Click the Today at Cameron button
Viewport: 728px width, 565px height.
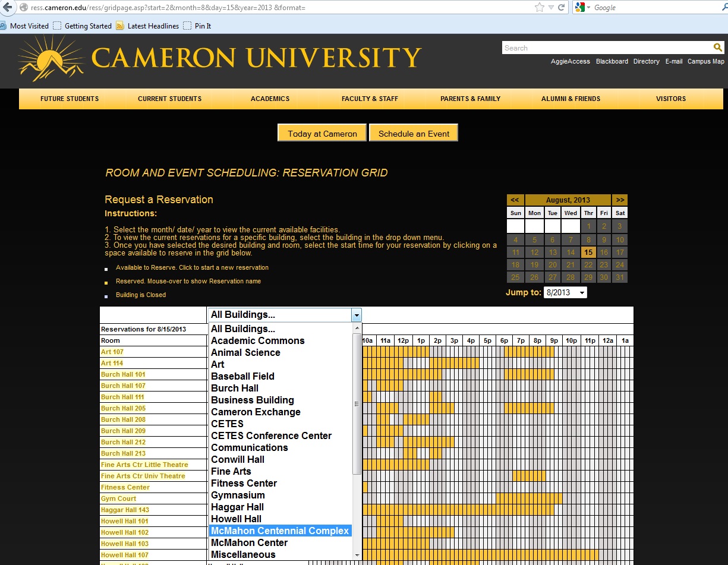(x=322, y=133)
